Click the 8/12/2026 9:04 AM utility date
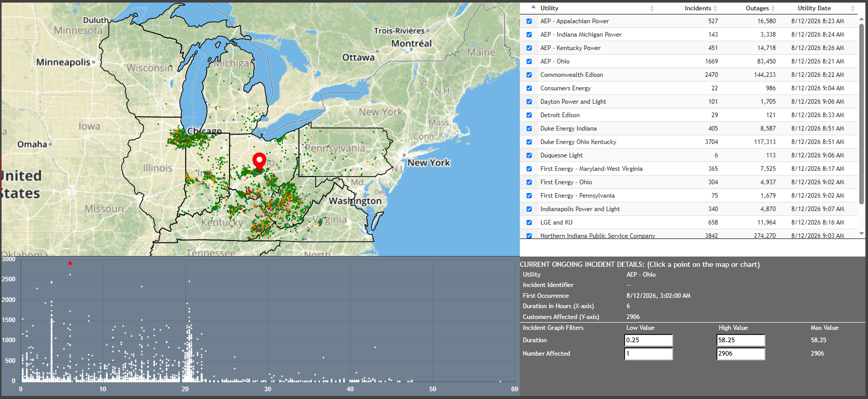The width and height of the screenshot is (868, 399). [x=818, y=88]
